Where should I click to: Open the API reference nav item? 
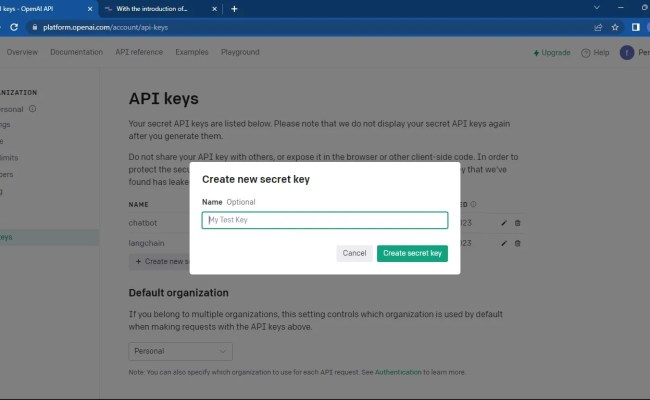pyautogui.click(x=139, y=52)
